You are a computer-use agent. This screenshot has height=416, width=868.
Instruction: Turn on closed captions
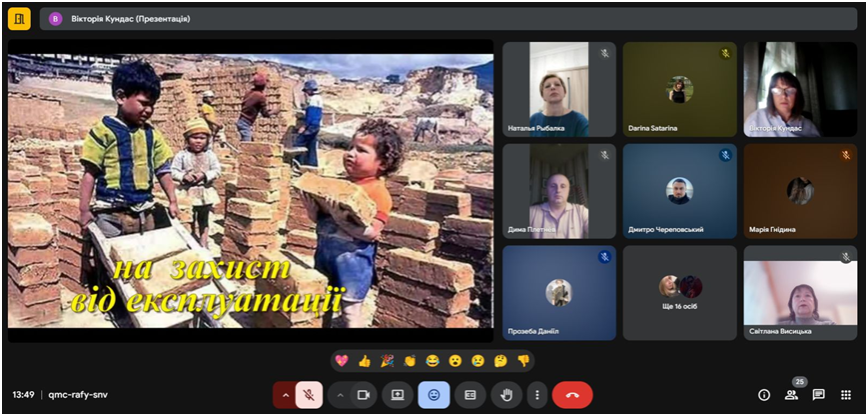(x=470, y=395)
